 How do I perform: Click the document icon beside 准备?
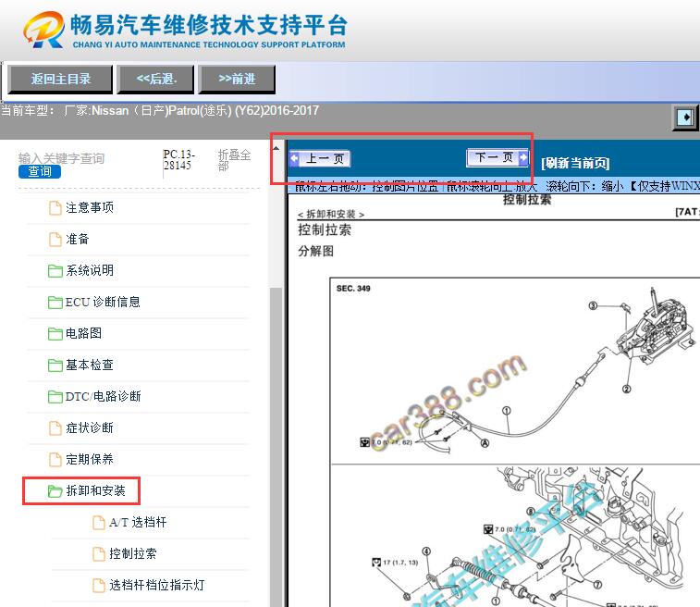pos(55,240)
